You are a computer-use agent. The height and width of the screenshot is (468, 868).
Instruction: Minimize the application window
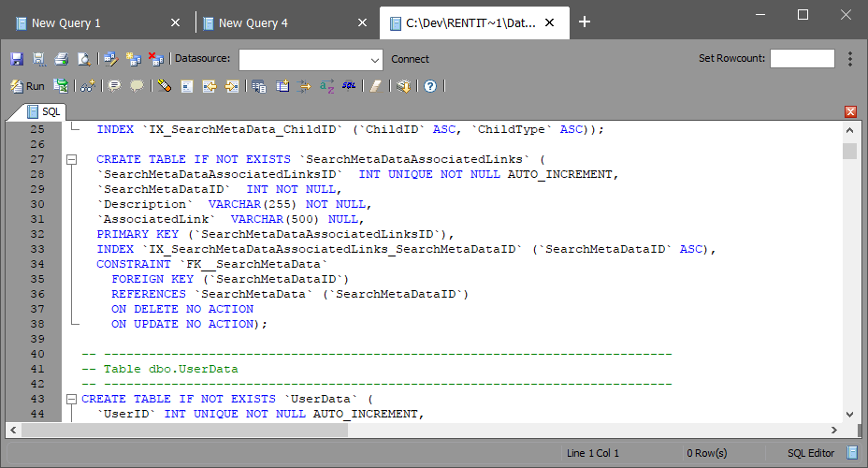pyautogui.click(x=760, y=15)
